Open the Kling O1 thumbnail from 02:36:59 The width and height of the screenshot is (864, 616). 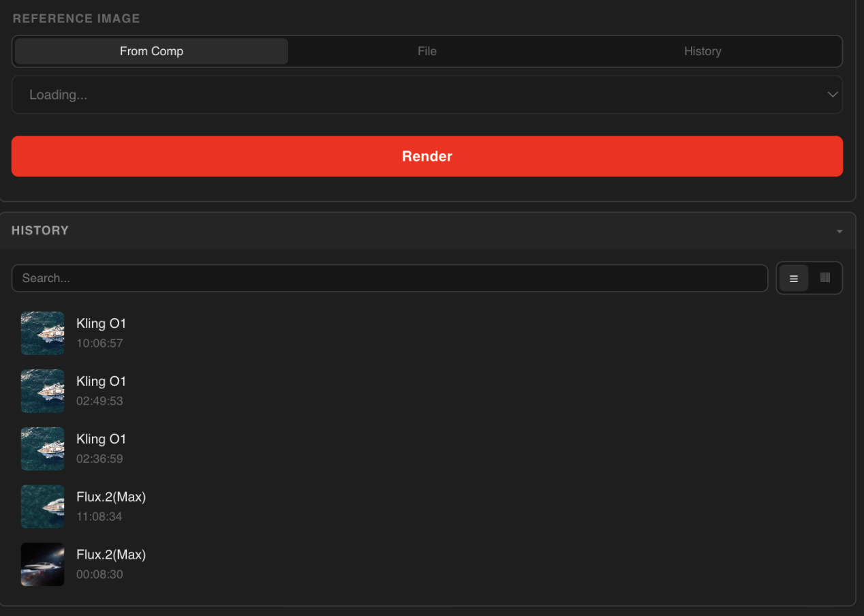click(x=42, y=449)
